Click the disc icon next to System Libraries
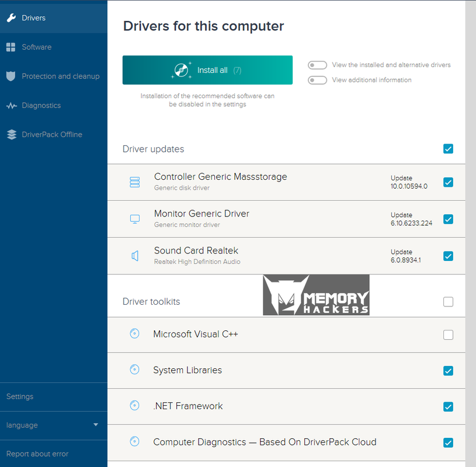476x467 pixels. tap(134, 370)
